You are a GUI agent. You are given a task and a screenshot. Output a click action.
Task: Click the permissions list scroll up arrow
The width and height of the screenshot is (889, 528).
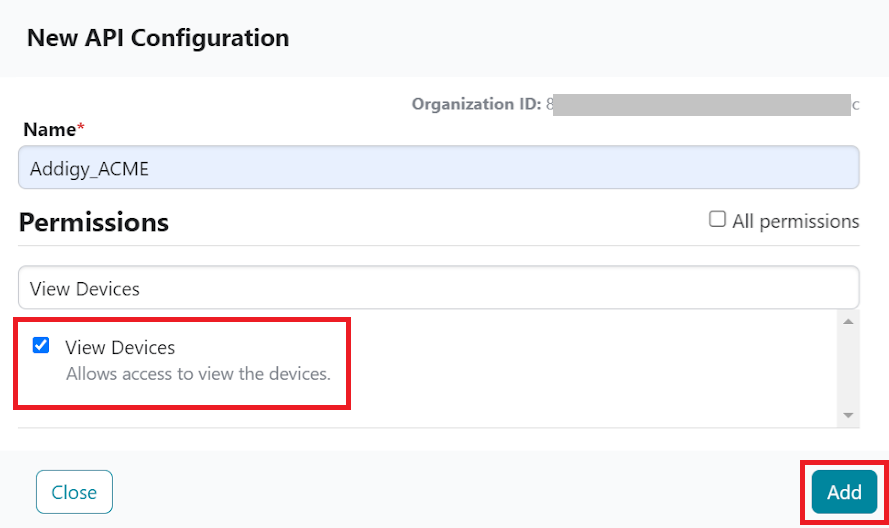pos(848,322)
